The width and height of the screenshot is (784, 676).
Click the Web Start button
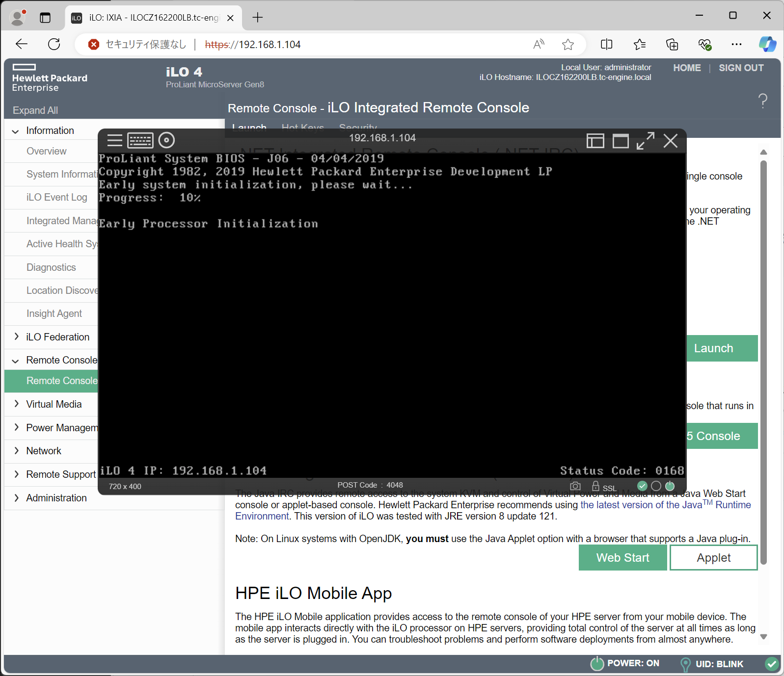pos(623,558)
